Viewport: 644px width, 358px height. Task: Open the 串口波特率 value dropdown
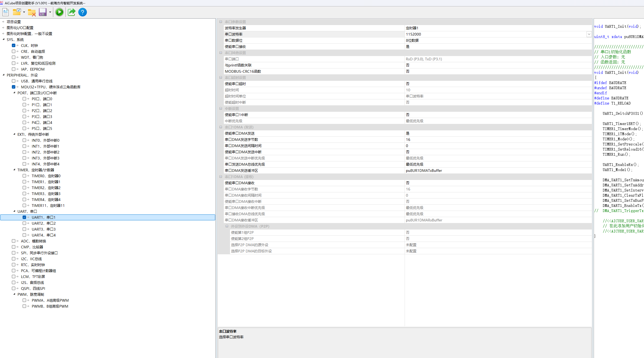click(x=589, y=34)
